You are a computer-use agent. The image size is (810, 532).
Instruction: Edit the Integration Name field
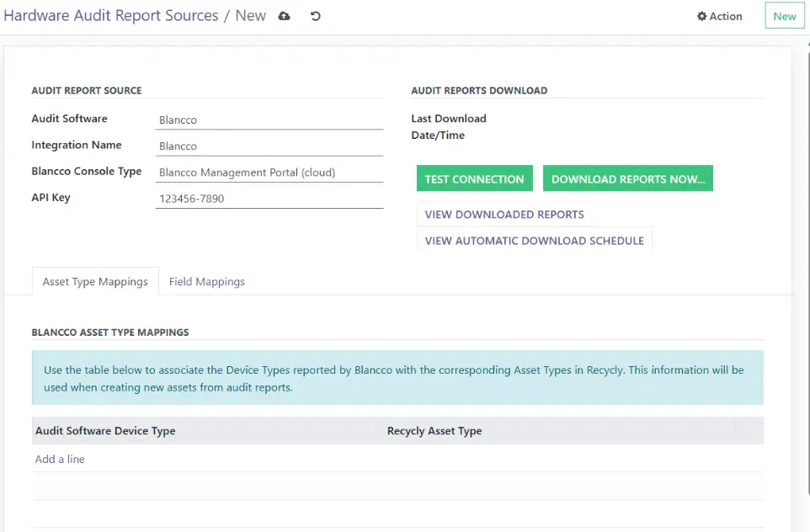pyautogui.click(x=269, y=146)
